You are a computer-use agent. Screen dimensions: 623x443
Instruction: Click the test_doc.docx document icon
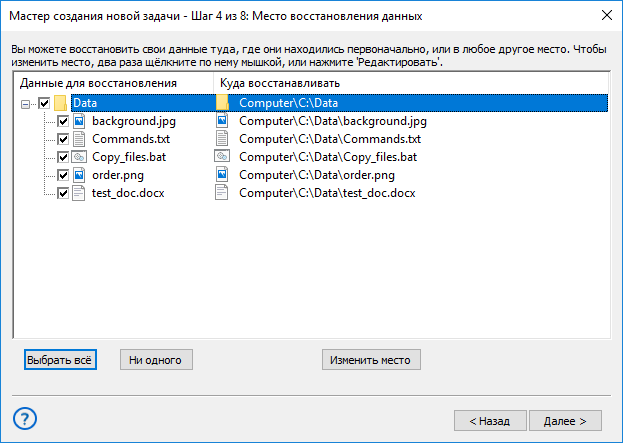point(79,193)
